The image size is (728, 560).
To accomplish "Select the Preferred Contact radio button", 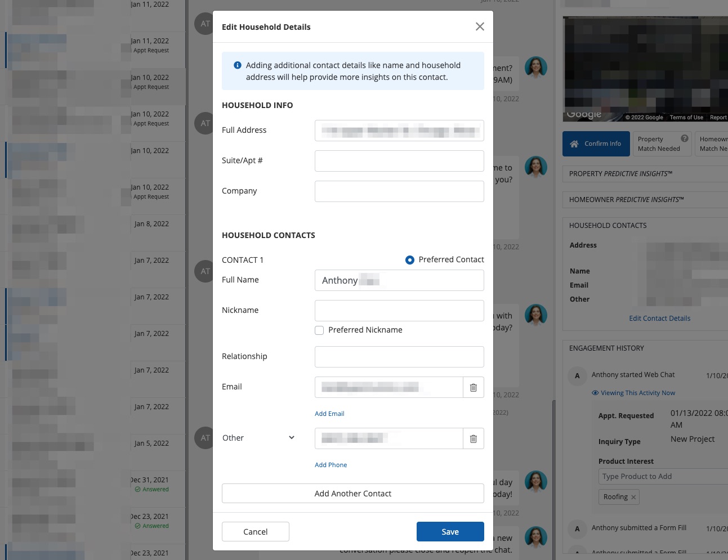I will coord(410,260).
